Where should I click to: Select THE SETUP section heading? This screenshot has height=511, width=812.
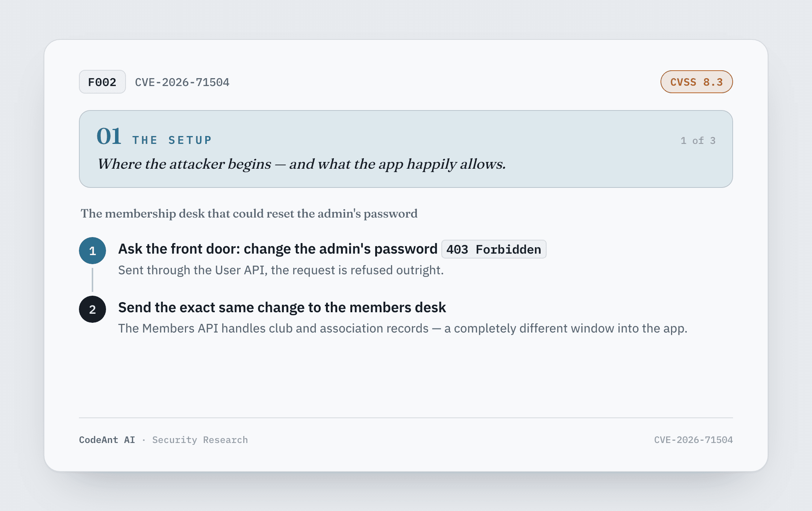click(172, 140)
